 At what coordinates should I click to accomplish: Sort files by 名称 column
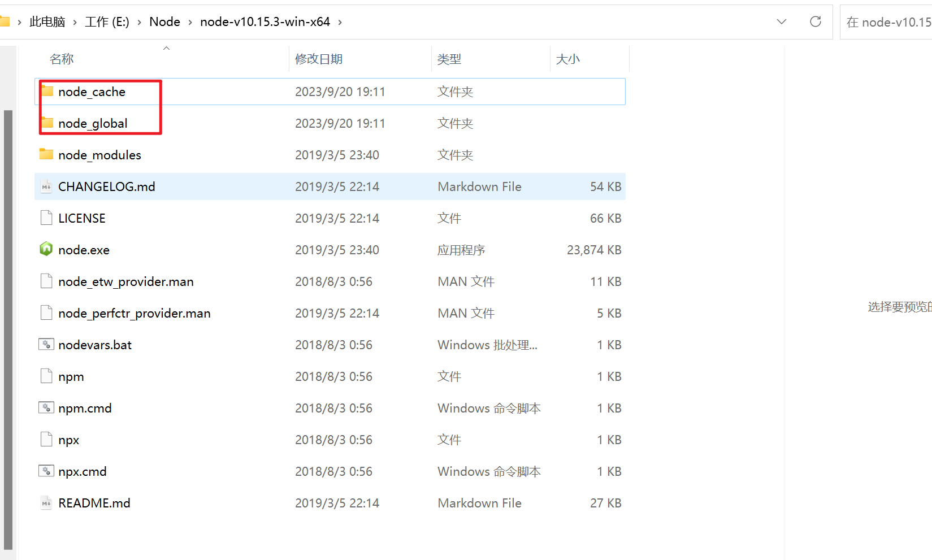[62, 59]
